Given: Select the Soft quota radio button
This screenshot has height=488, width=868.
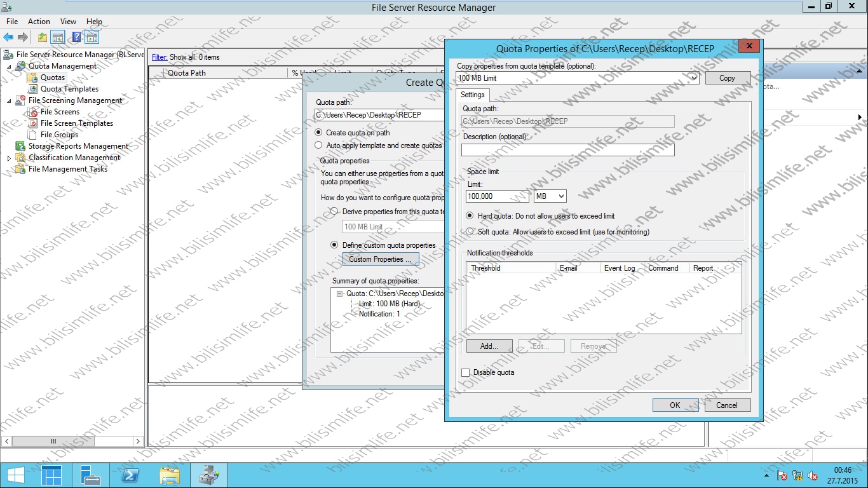Looking at the screenshot, I should (x=470, y=232).
